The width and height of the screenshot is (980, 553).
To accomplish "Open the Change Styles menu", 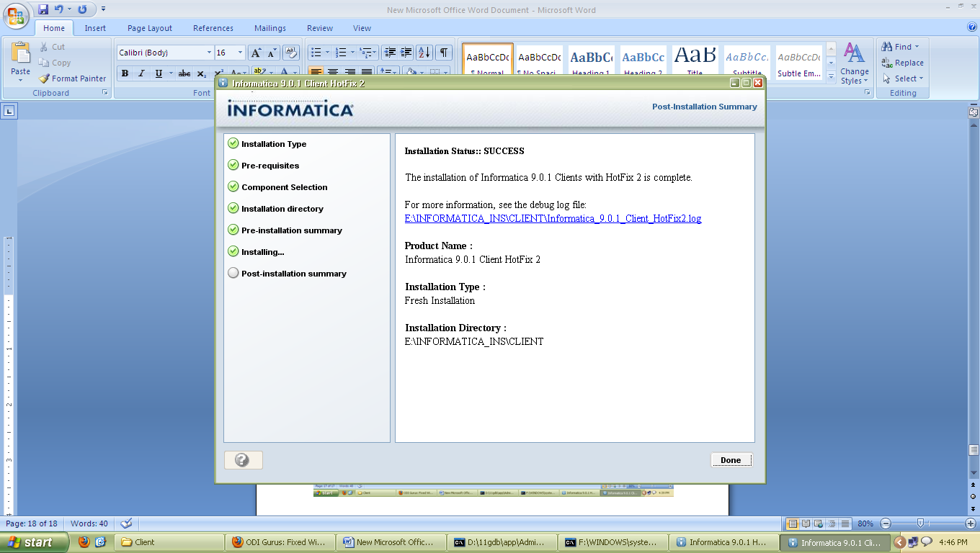I will pos(854,63).
